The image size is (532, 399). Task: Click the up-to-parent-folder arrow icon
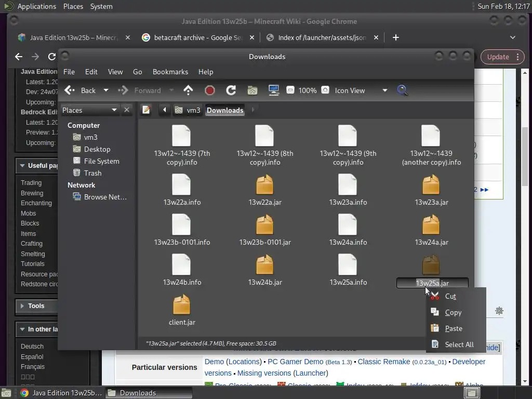click(x=188, y=90)
